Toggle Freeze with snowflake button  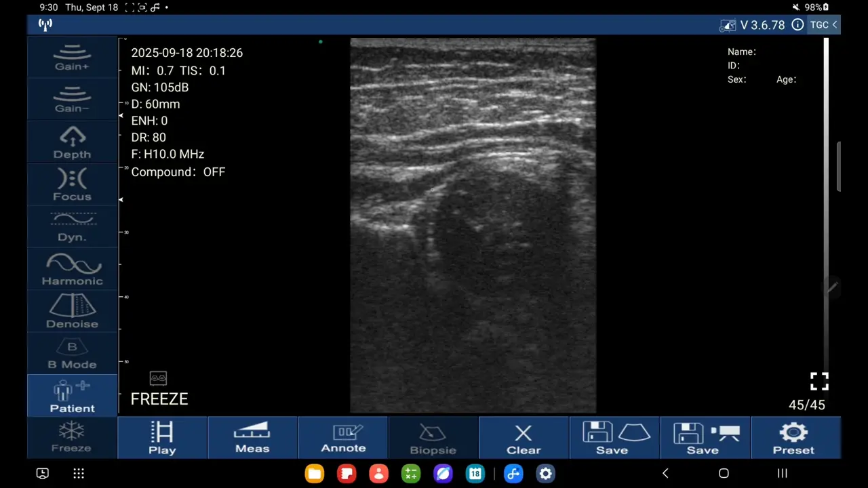pyautogui.click(x=72, y=438)
